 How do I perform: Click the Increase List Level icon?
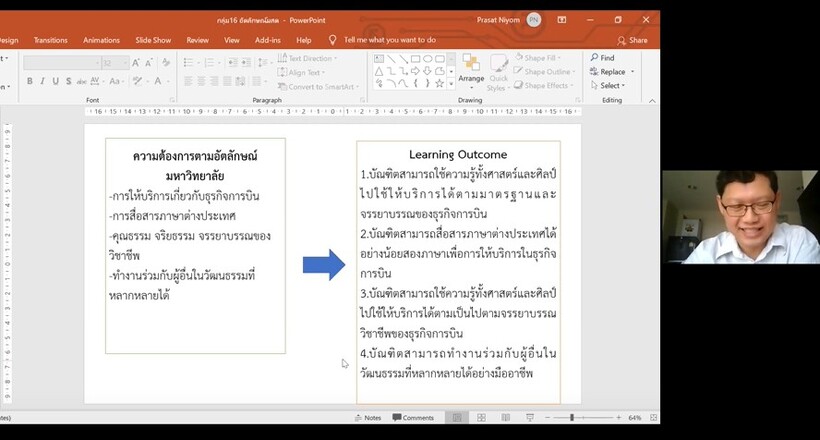point(246,63)
